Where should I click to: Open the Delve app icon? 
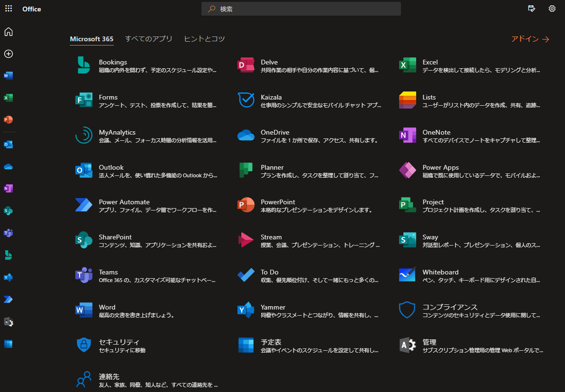[246, 65]
